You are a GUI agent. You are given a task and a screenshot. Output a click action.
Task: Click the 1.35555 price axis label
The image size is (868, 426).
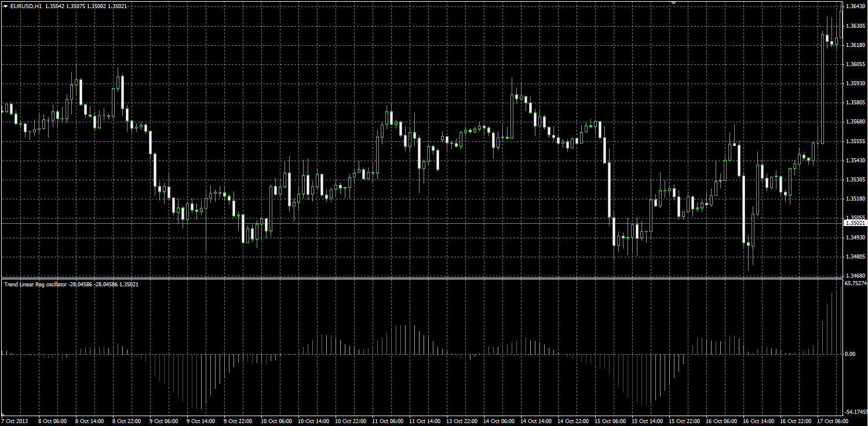tap(856, 141)
